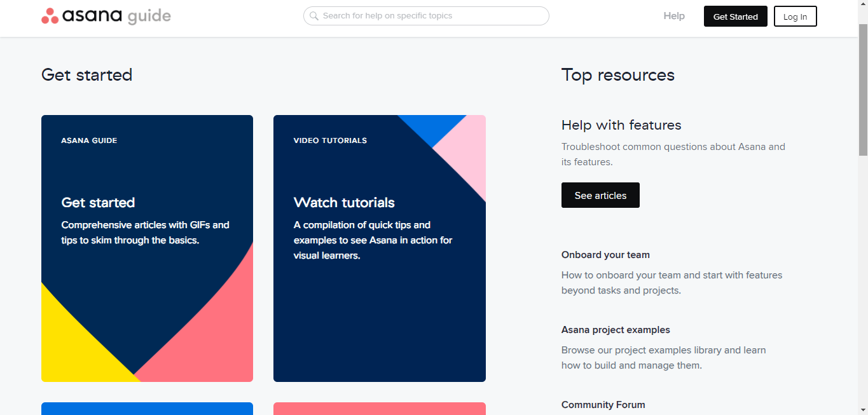Screen dimensions: 868x415
Task: Open the Community Forum link
Action: pos(603,405)
